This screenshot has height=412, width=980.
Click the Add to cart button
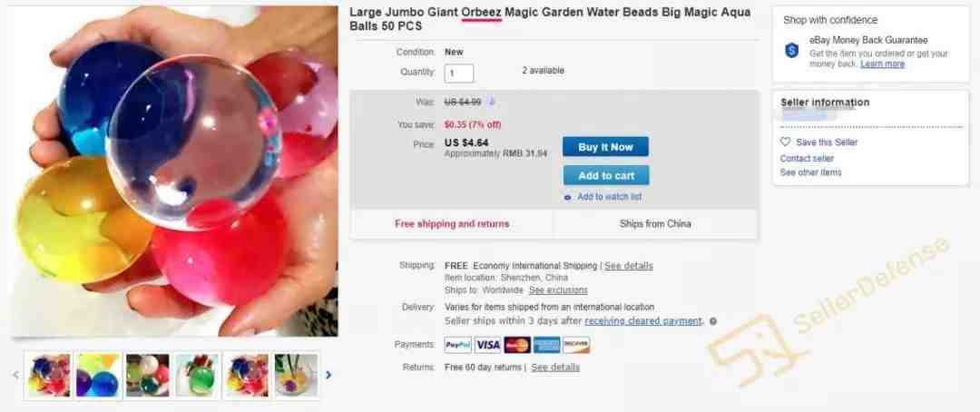point(605,176)
